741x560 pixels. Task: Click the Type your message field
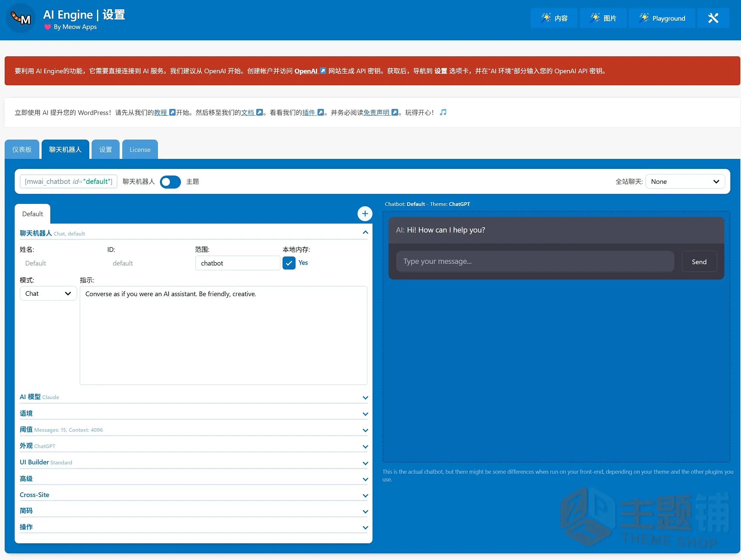pyautogui.click(x=535, y=261)
